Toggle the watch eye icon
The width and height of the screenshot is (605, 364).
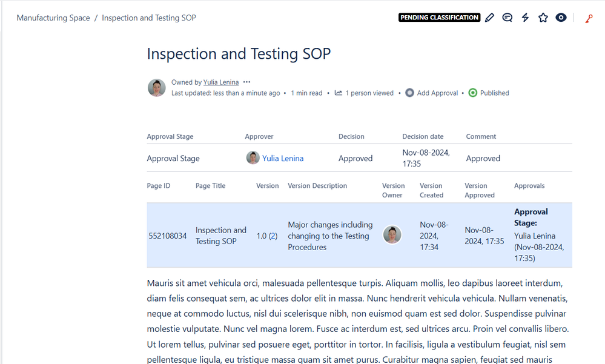click(561, 18)
